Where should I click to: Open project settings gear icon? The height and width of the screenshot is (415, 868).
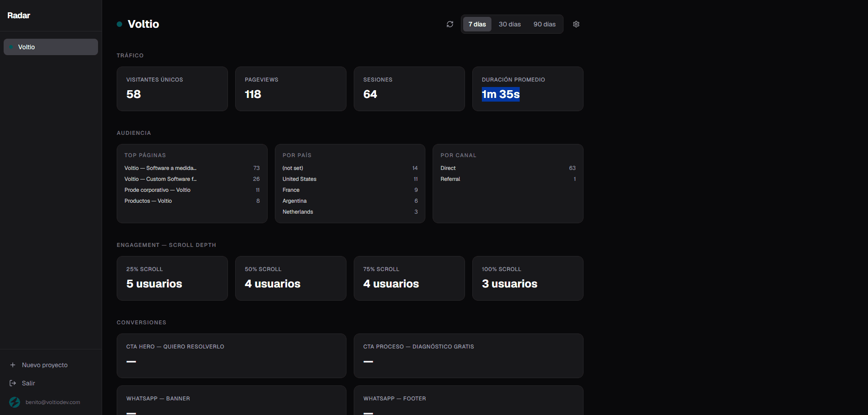576,24
